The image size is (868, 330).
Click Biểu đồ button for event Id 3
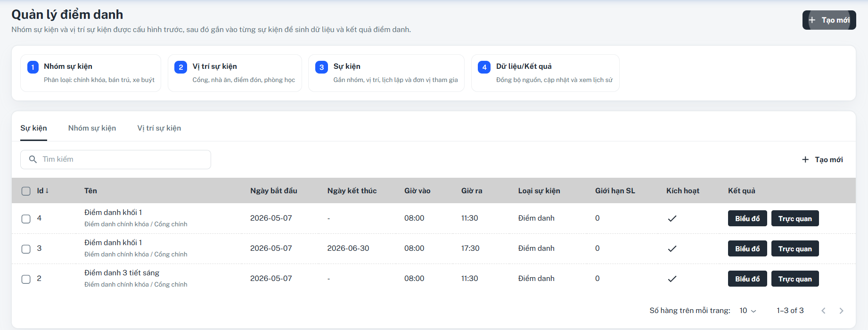point(747,248)
